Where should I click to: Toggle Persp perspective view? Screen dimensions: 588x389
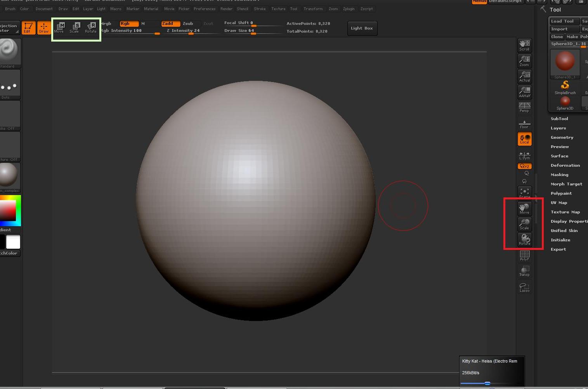524,108
